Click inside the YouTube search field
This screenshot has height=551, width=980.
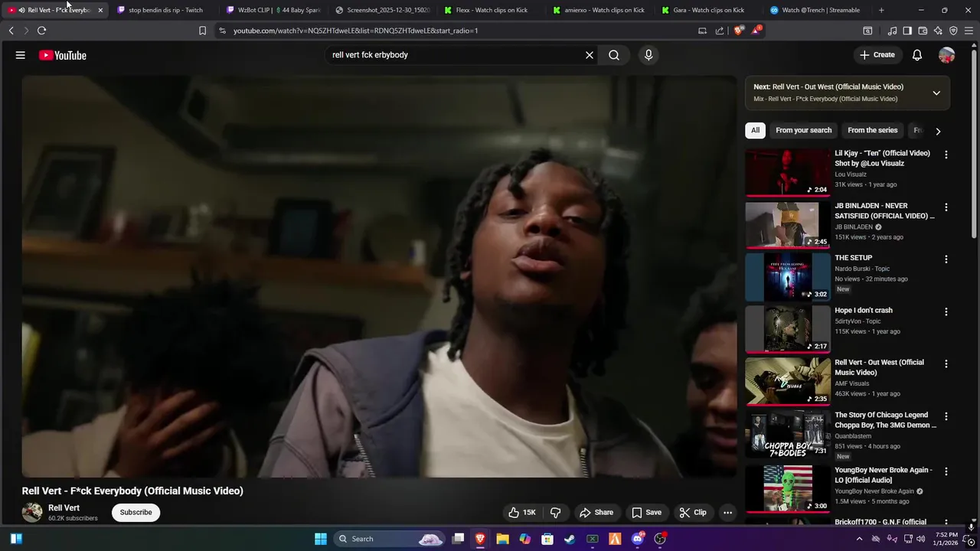[x=452, y=55]
